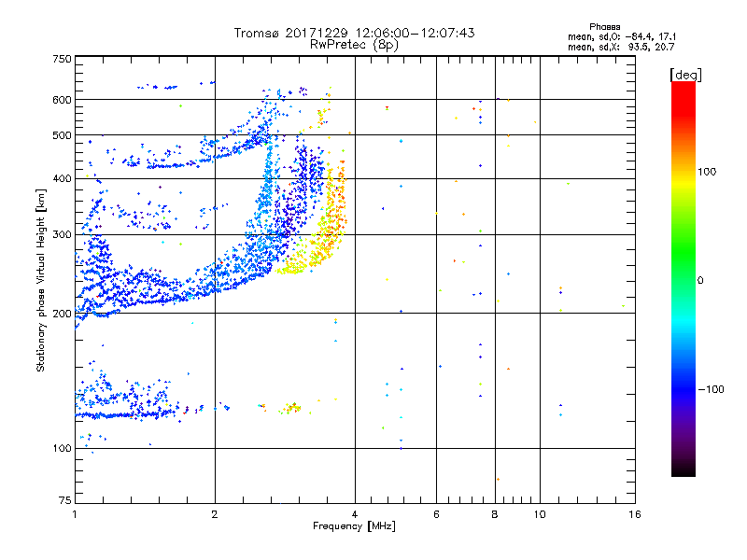Click the y-axis tick label '600'
The width and height of the screenshot is (747, 560).
[63, 100]
